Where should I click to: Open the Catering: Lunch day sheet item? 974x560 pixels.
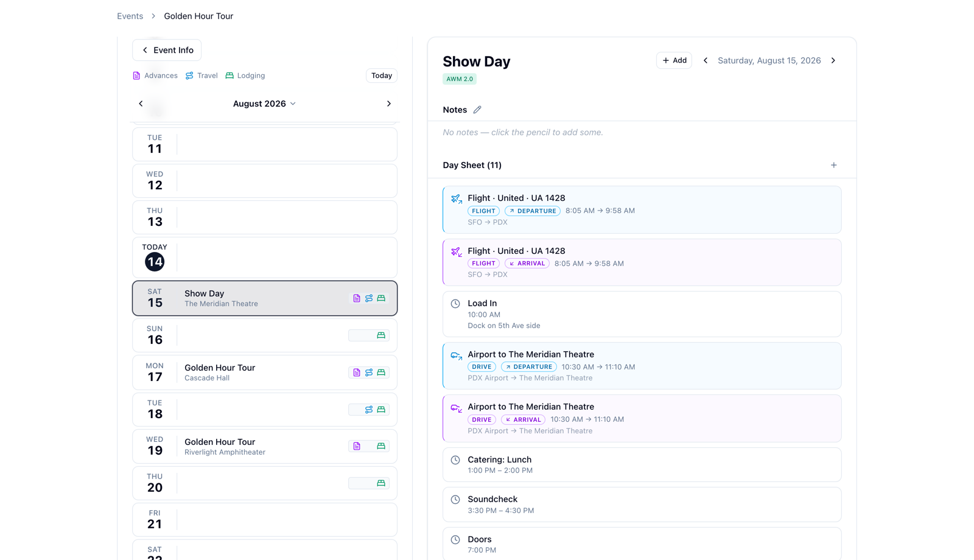(642, 465)
